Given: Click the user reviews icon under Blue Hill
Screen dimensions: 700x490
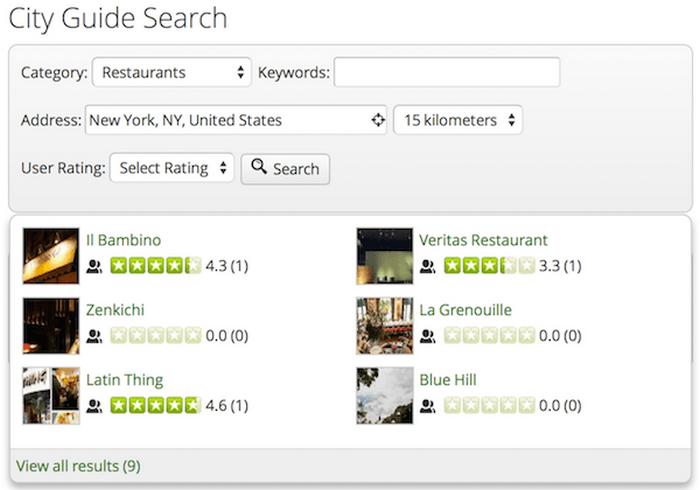Looking at the screenshot, I should 427,406.
